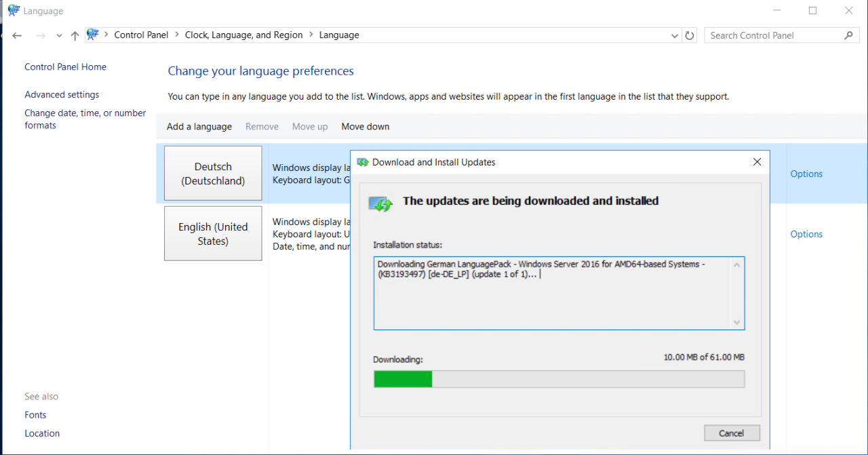Go up one level with Up arrow
Image resolution: width=868 pixels, height=455 pixels.
click(x=75, y=35)
